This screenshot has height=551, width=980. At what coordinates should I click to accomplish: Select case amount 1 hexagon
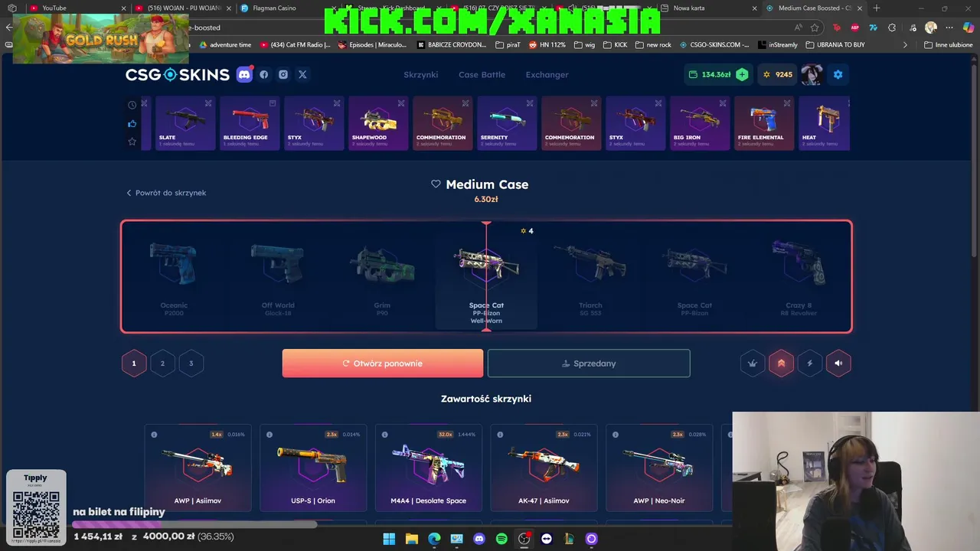click(134, 364)
